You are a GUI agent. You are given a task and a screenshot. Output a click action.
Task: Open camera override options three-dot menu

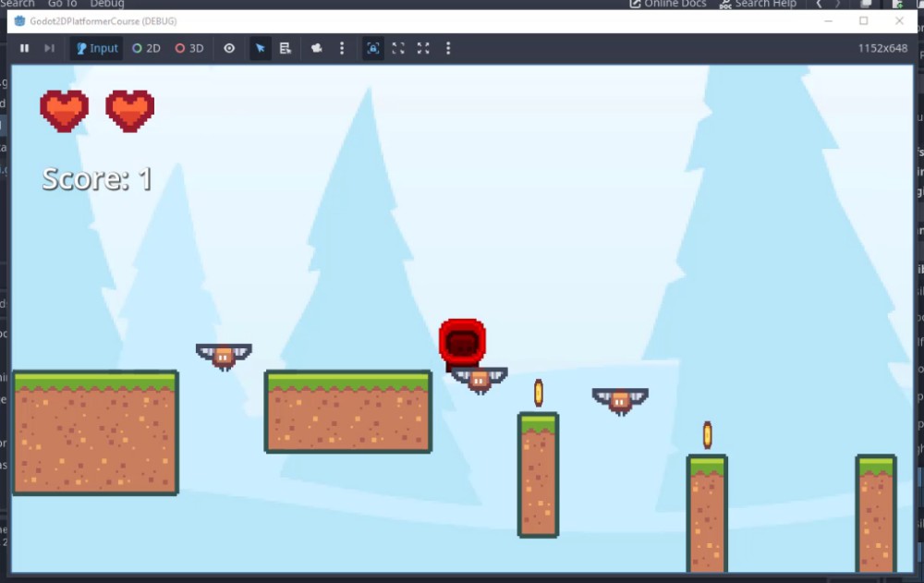pos(342,48)
